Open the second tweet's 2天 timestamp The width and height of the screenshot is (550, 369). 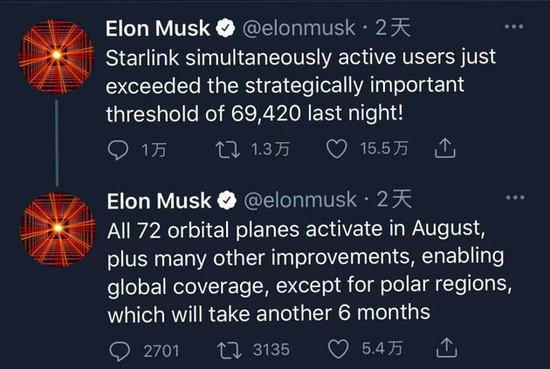[394, 199]
